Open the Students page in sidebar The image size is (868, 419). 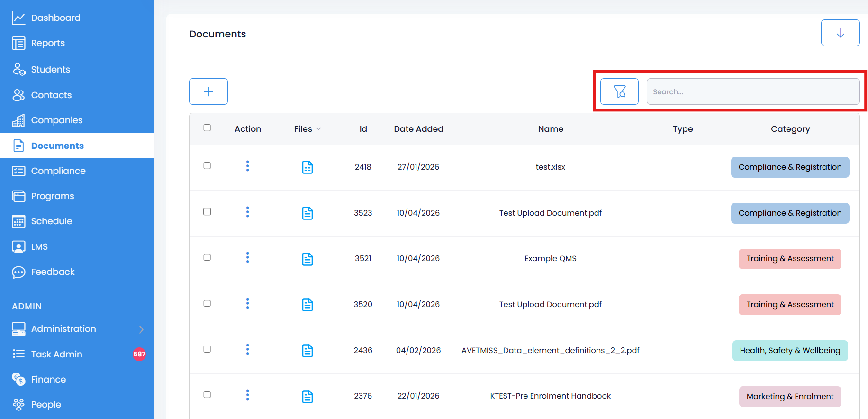pos(50,70)
